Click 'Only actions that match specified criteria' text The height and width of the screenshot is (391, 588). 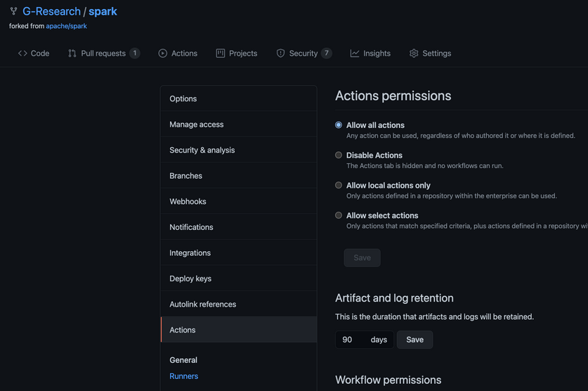click(x=467, y=226)
